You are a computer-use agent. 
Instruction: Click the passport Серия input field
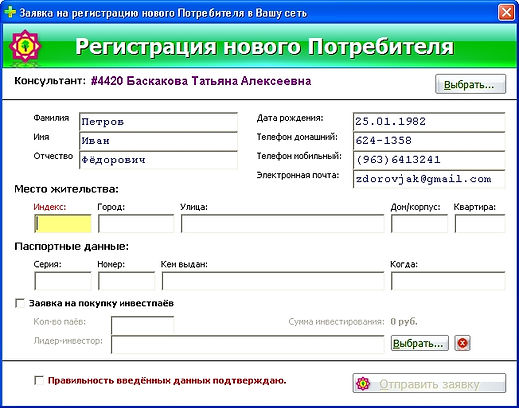pos(63,281)
